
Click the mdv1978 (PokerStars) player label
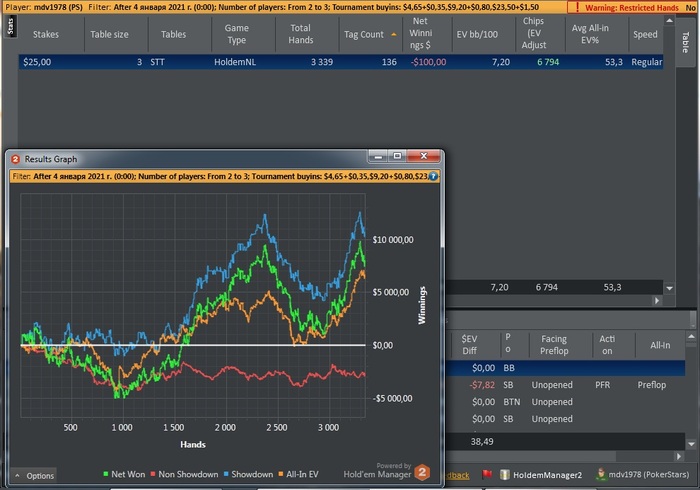[x=649, y=475]
